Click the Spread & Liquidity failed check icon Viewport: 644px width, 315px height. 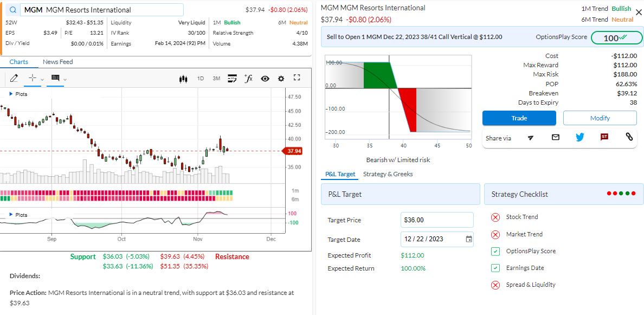click(495, 285)
